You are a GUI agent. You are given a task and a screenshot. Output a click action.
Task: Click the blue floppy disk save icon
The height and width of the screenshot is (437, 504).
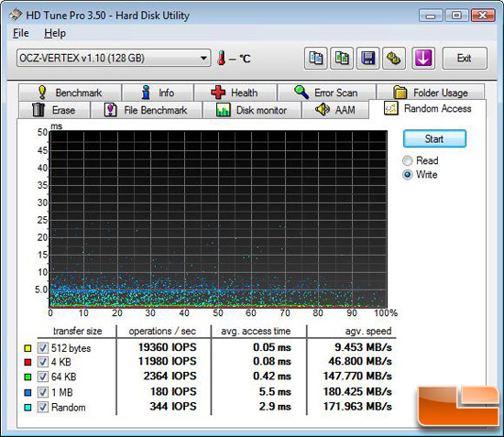tap(367, 59)
